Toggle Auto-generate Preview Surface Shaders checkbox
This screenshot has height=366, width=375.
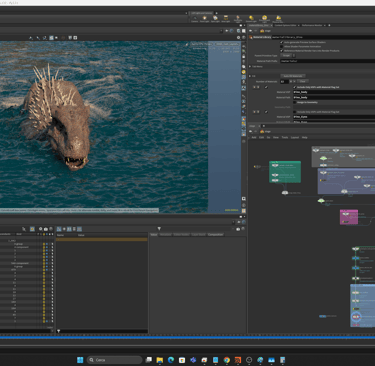(x=282, y=42)
